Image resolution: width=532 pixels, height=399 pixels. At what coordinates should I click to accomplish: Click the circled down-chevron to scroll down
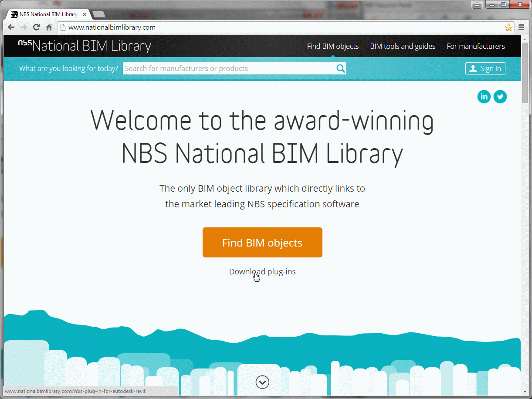click(262, 382)
